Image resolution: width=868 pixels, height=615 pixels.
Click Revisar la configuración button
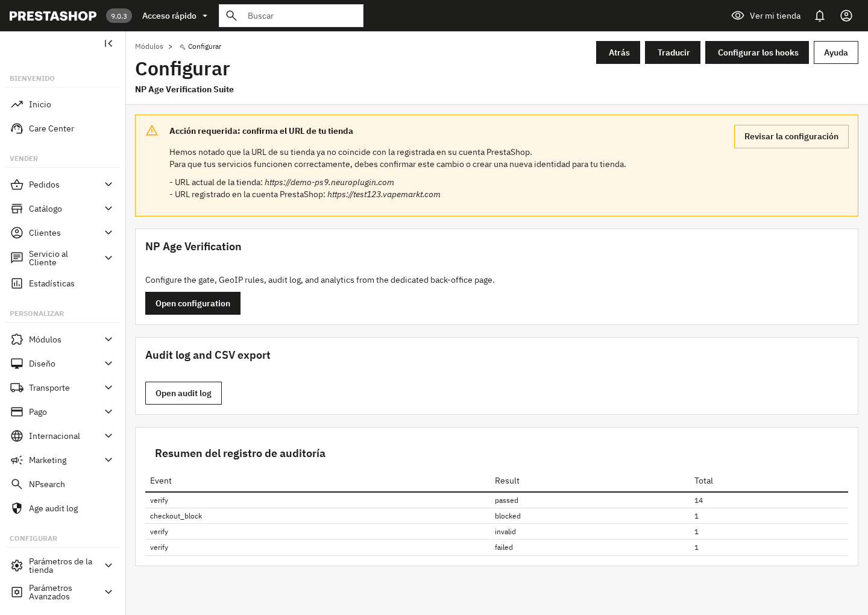(x=791, y=136)
